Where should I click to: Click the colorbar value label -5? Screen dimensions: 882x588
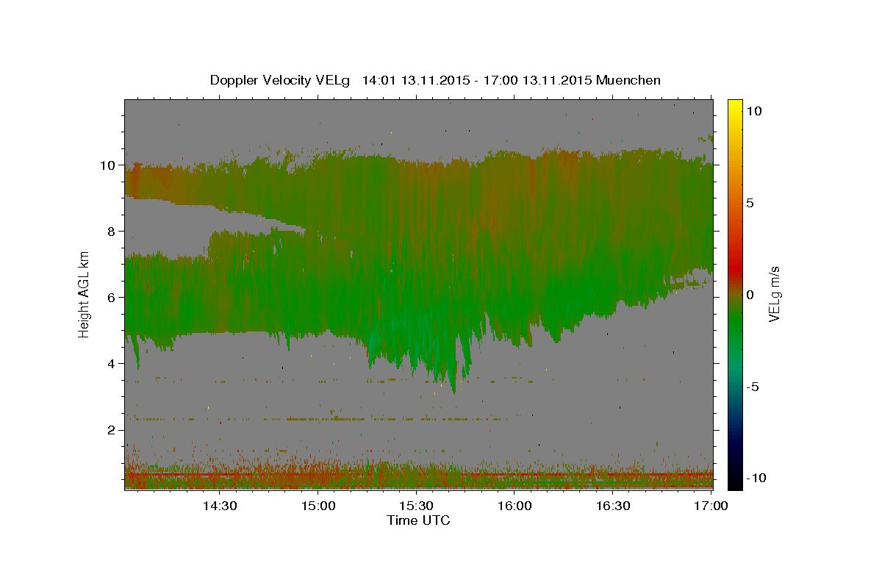click(x=753, y=387)
